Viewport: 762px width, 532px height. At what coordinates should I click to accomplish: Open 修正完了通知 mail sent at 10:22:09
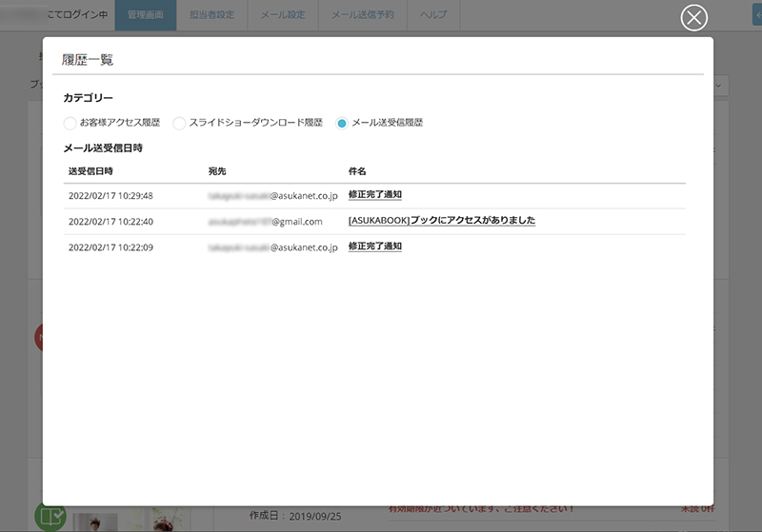pyautogui.click(x=374, y=246)
